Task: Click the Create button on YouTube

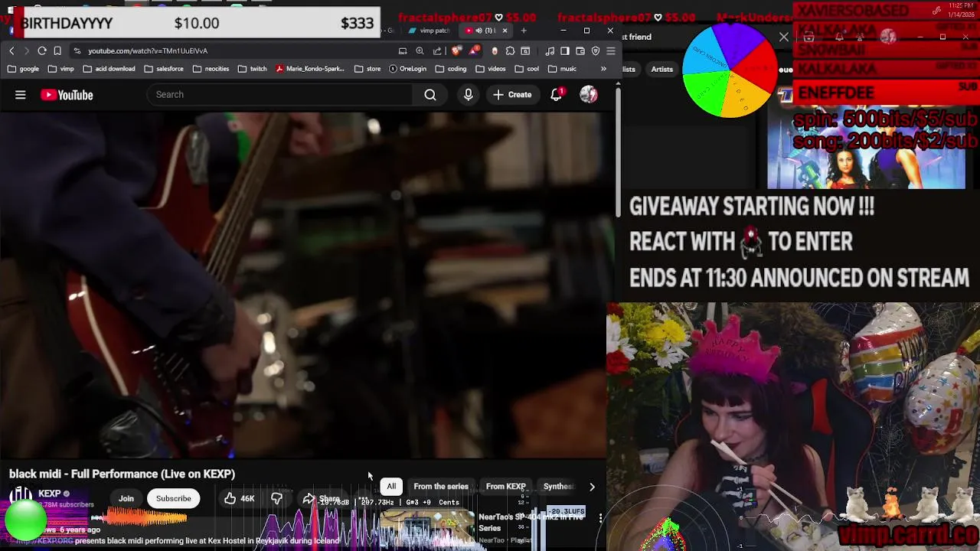Action: pyautogui.click(x=512, y=95)
